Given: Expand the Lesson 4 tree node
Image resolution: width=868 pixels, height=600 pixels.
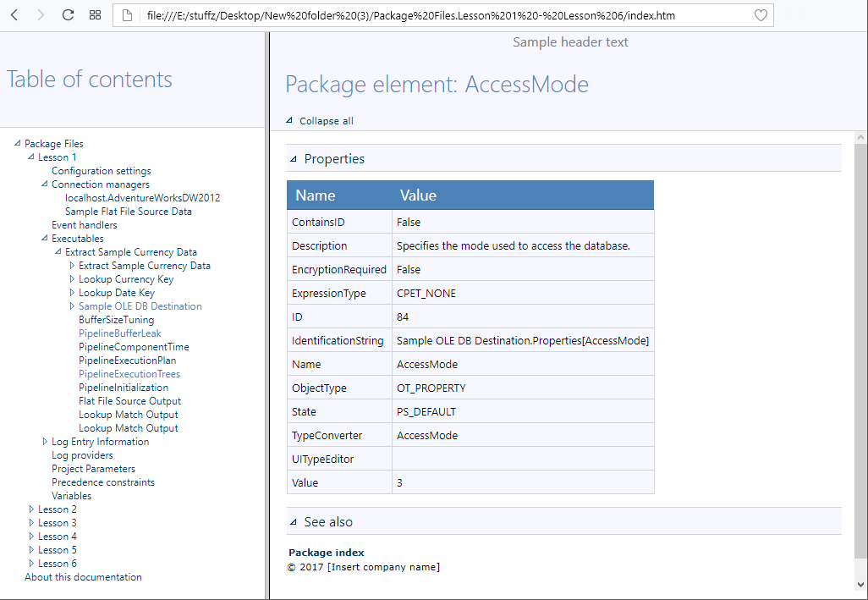Looking at the screenshot, I should (x=31, y=536).
